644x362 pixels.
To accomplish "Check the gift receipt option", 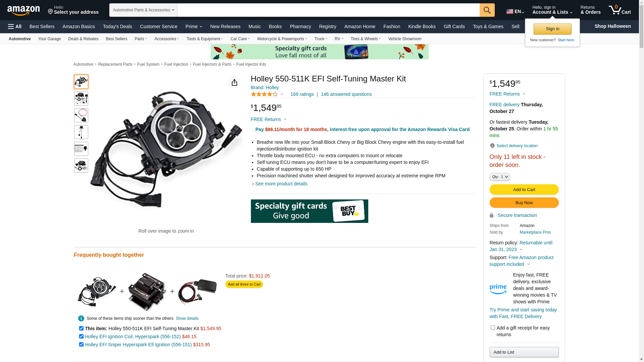I will (493, 327).
